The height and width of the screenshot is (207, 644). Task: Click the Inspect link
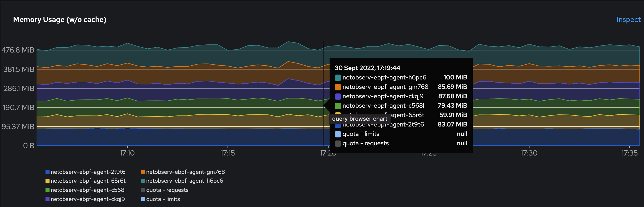[628, 20]
